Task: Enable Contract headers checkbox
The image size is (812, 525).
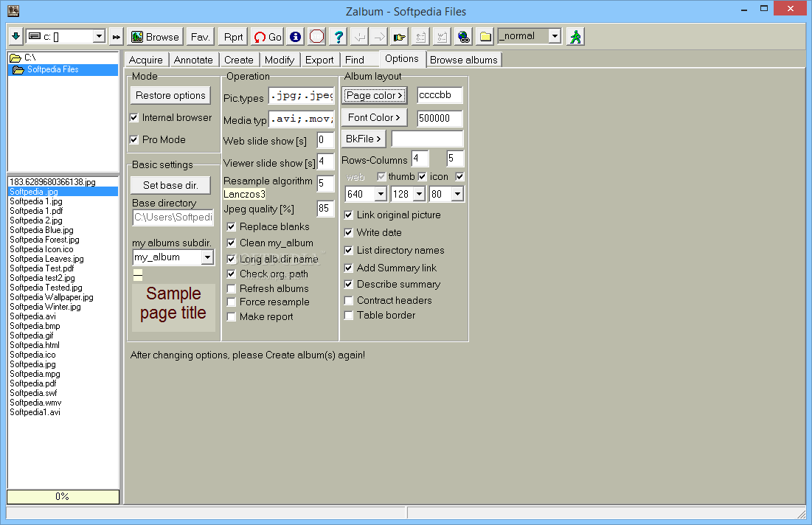Action: coord(349,300)
